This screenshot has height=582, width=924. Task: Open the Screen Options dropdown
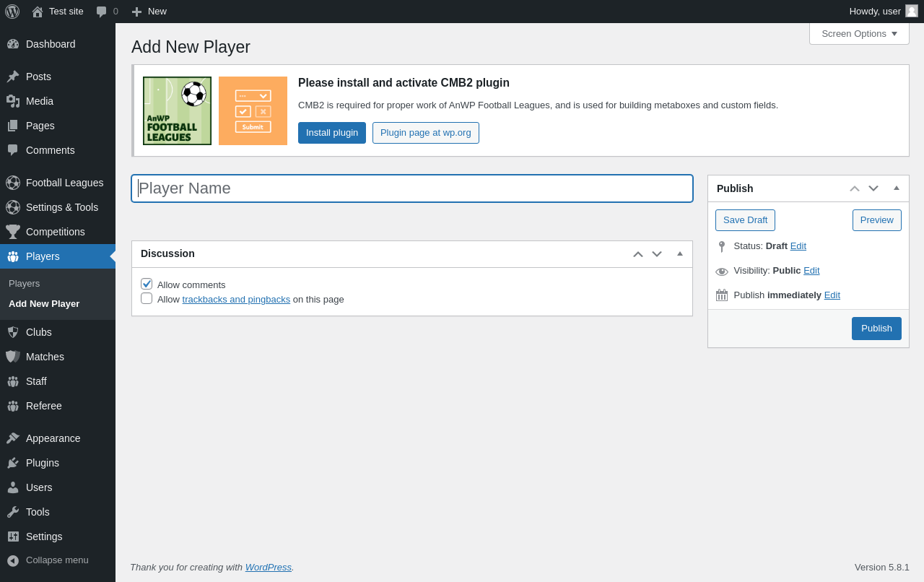pyautogui.click(x=859, y=33)
